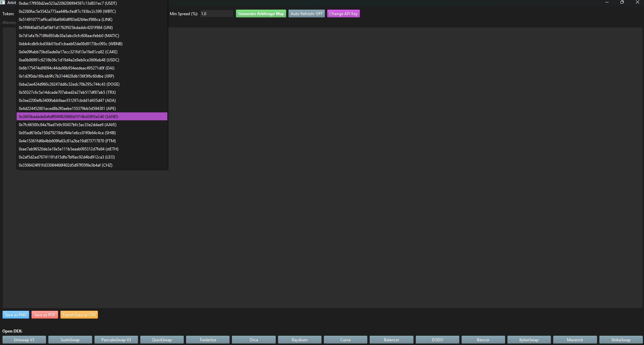
Task: Open PancakeSwap V3 DEX button
Action: (x=116, y=340)
